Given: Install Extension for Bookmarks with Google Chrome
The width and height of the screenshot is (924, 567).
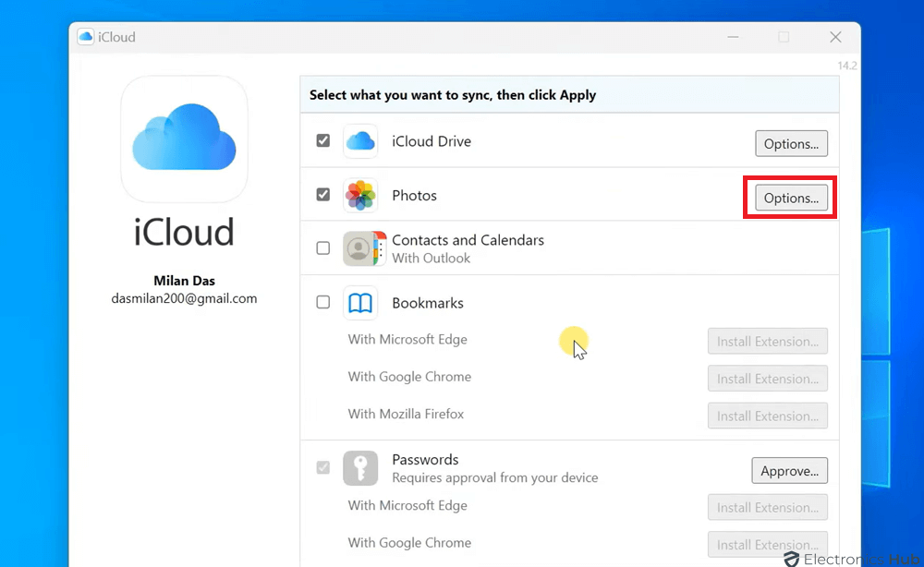Looking at the screenshot, I should [767, 379].
